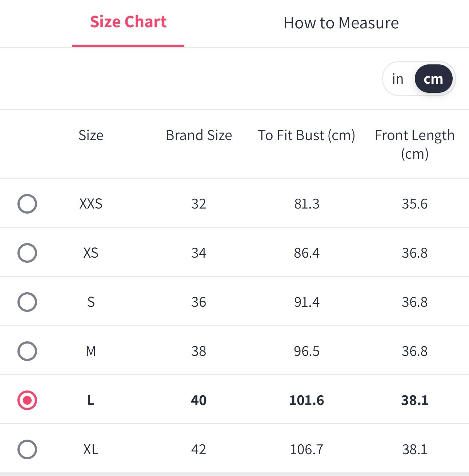Viewport: 469px width, 476px height.
Task: Choose the XL size radio button
Action: (x=27, y=449)
